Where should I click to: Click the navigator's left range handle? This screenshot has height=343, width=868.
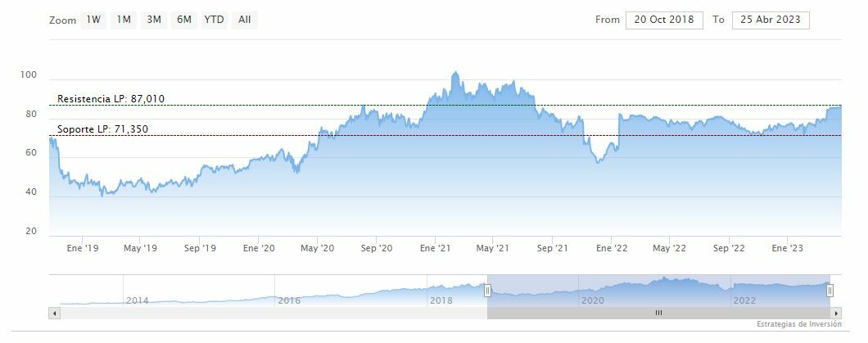[x=487, y=291]
